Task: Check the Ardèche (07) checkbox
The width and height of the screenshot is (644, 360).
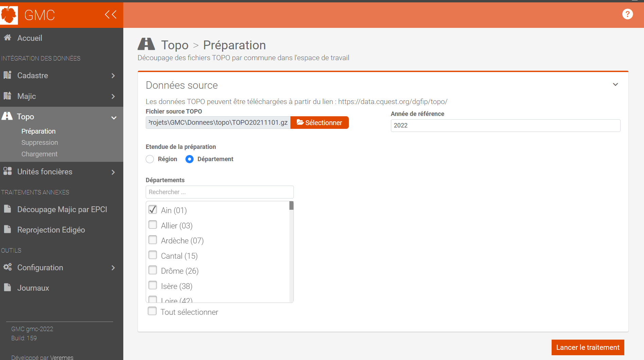Action: coord(153,240)
